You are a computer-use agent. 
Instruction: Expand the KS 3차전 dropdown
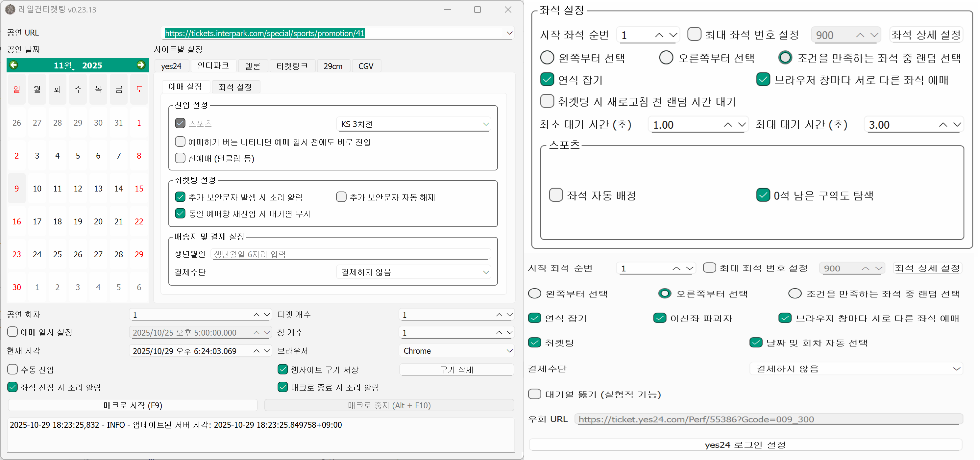coord(485,124)
